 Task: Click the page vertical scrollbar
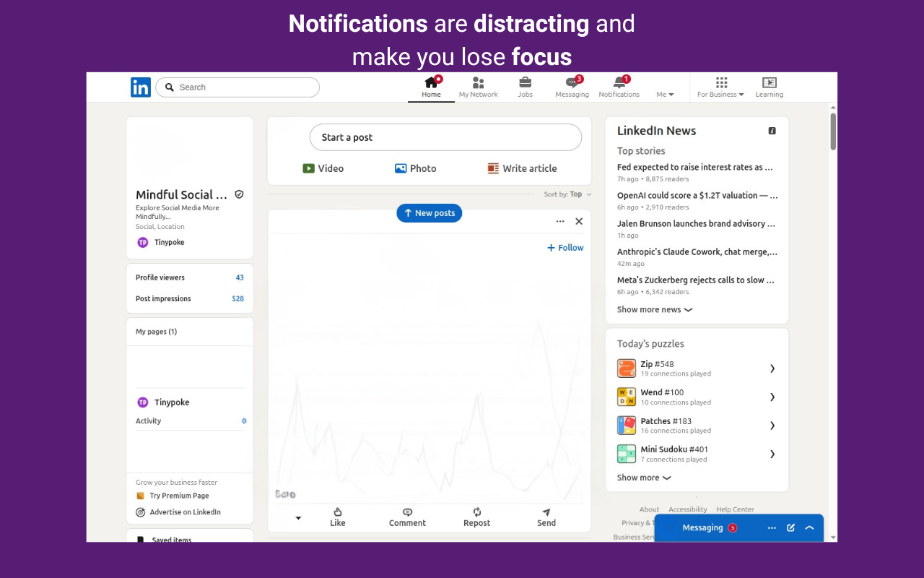(x=833, y=131)
